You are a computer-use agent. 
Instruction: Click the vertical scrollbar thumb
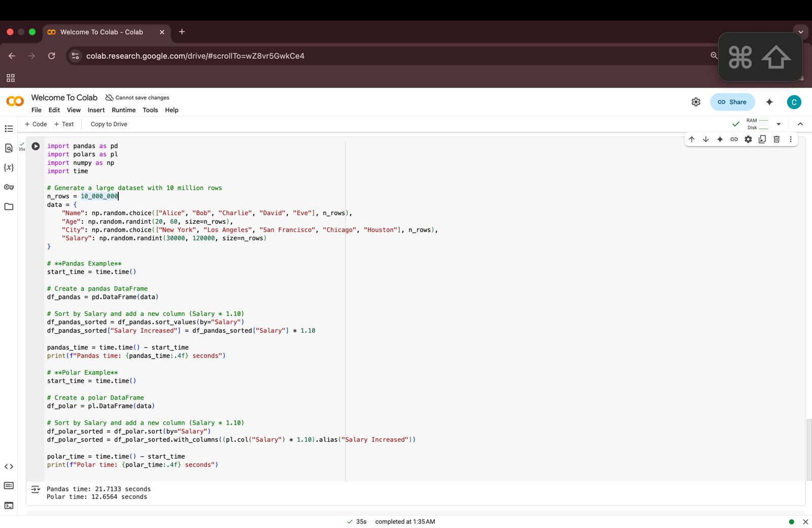[809, 449]
